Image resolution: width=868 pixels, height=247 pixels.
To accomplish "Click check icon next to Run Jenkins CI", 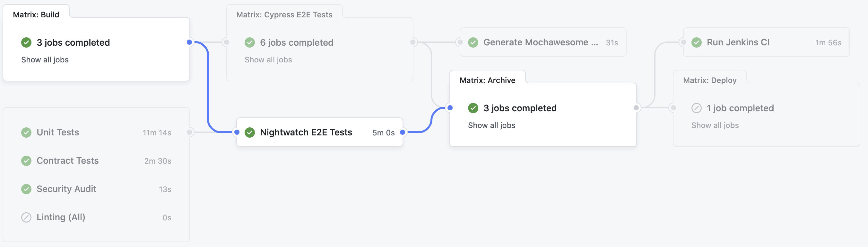I will tap(697, 42).
